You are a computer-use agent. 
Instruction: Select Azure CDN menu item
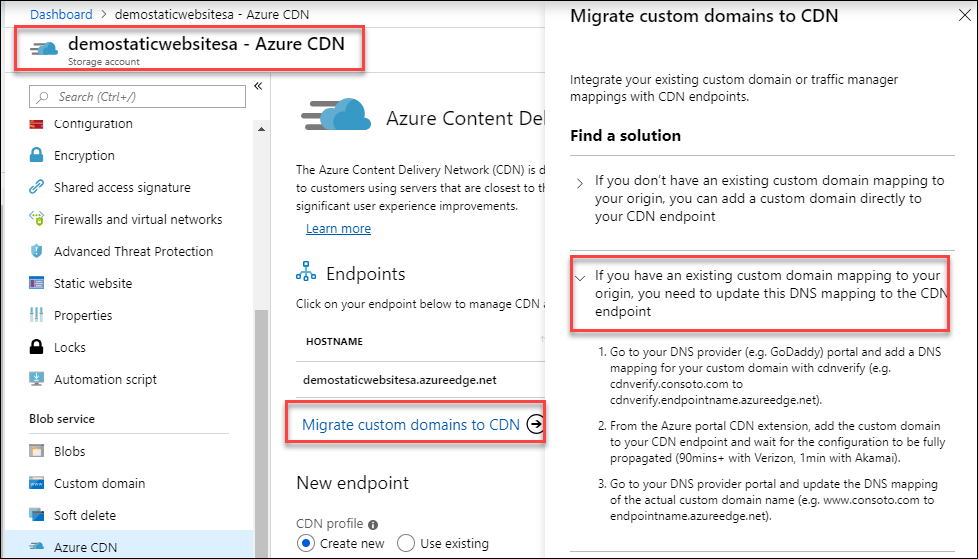click(85, 547)
